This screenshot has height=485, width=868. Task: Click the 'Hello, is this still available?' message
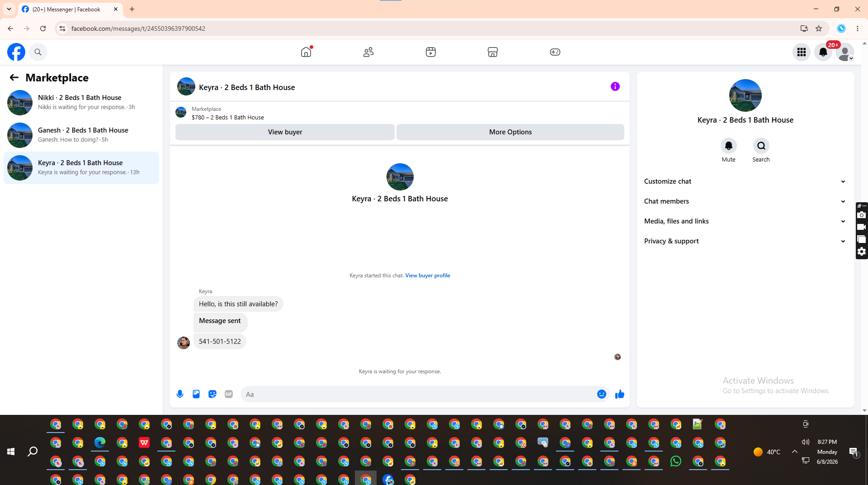tap(238, 304)
